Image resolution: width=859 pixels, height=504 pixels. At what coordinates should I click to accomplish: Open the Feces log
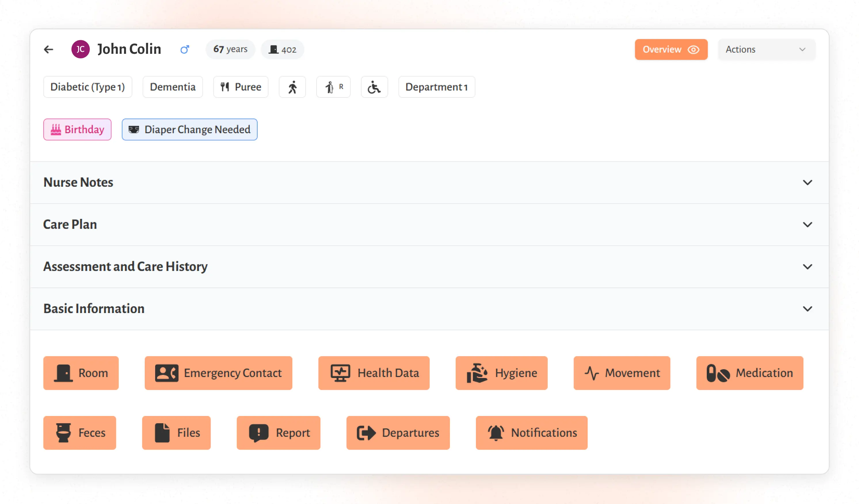(80, 433)
